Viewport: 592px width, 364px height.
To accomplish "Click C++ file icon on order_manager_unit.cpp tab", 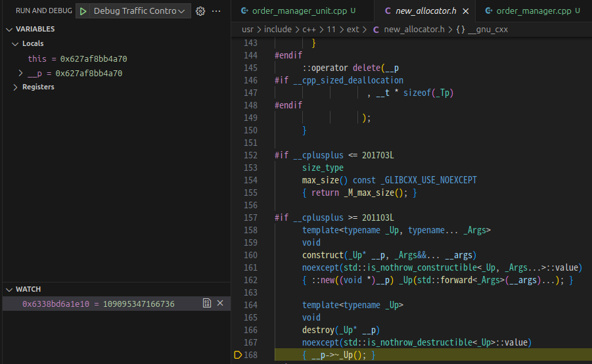I will tap(244, 11).
